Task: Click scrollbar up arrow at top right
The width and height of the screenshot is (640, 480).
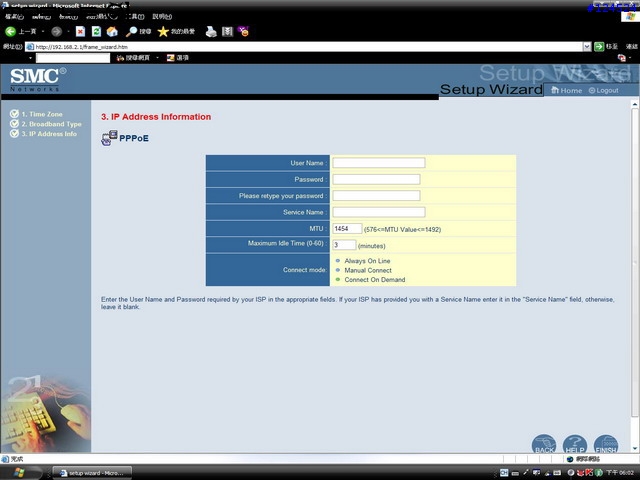Action: [x=635, y=104]
